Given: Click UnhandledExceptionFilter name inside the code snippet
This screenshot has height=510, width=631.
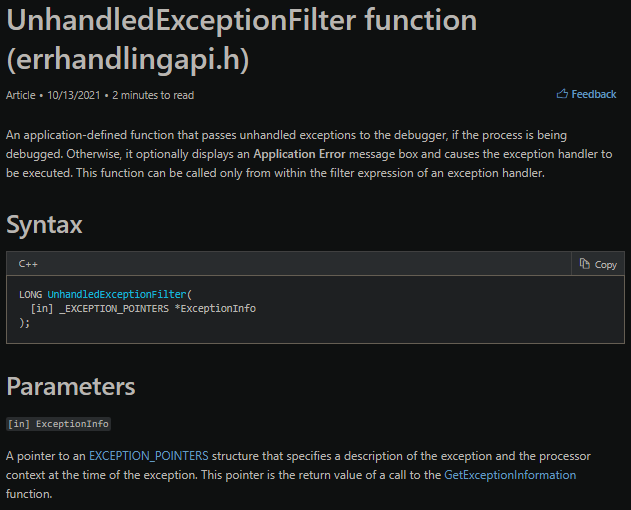Looking at the screenshot, I should [x=118, y=294].
